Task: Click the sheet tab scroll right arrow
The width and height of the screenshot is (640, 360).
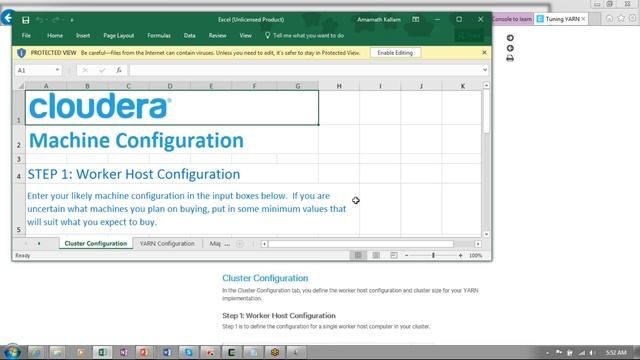Action: [39, 244]
